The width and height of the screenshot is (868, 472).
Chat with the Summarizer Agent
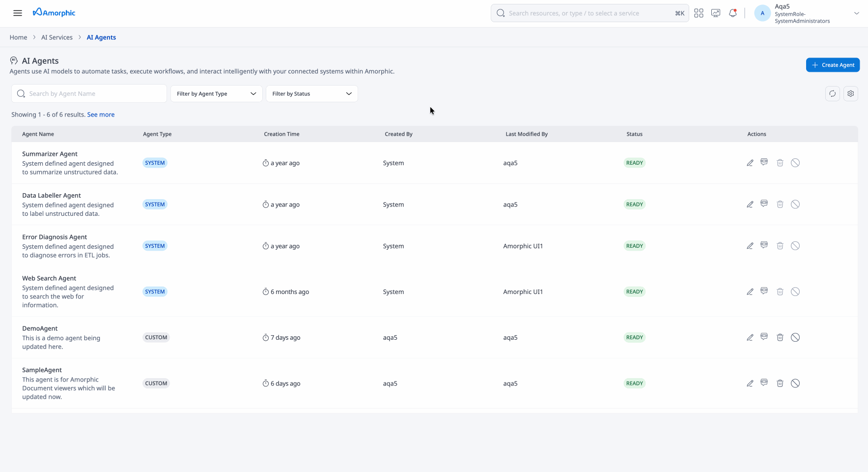pyautogui.click(x=764, y=162)
